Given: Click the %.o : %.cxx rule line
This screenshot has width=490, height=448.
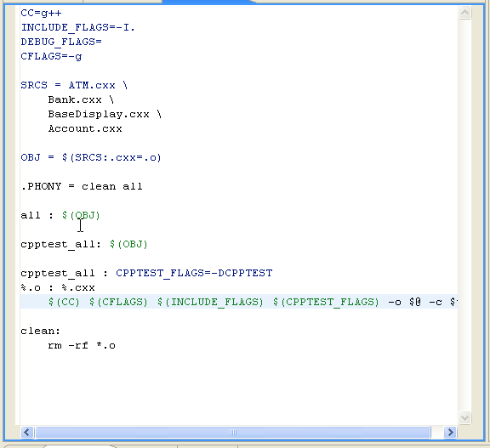Looking at the screenshot, I should click(x=58, y=287).
